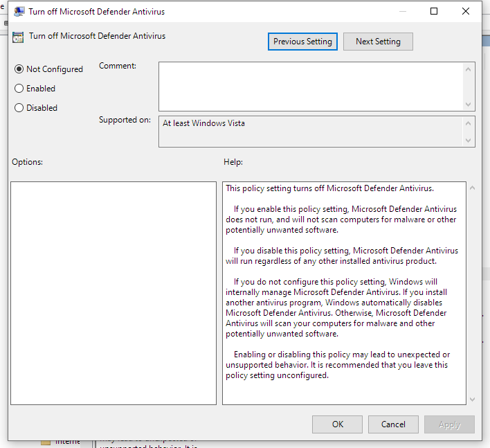Click the 'If you disable this policy setting' paragraph
This screenshot has height=448, width=490.
342,256
